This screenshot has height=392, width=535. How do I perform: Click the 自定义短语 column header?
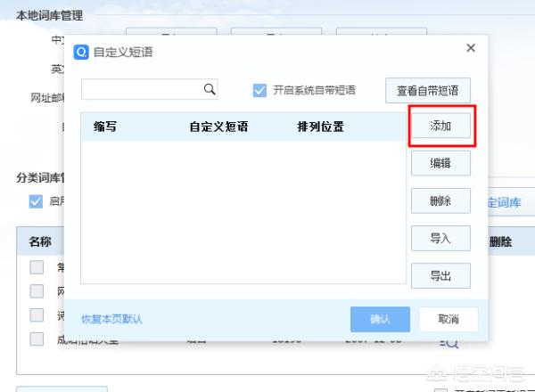218,127
